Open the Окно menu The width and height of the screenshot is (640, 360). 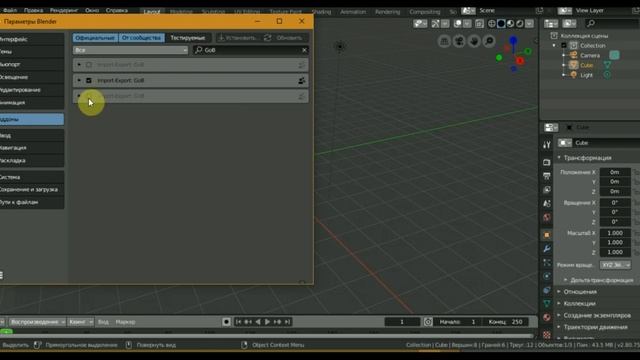click(x=92, y=10)
